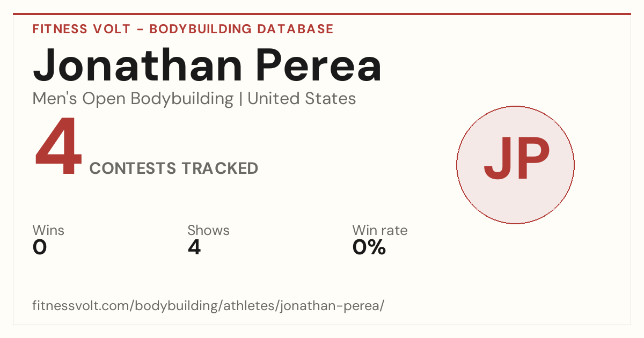Click the Contests Tracked label
The width and height of the screenshot is (644, 338).
[174, 168]
